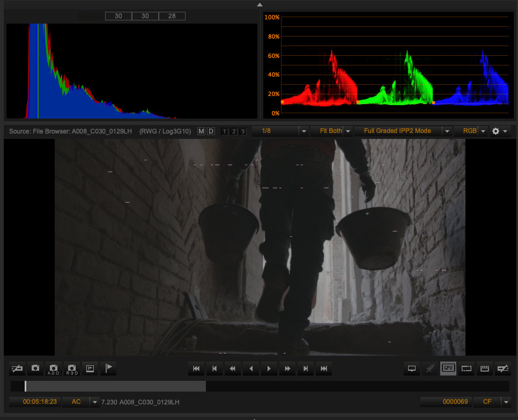Step back to the previous frame
This screenshot has height=420, width=518.
(x=214, y=369)
